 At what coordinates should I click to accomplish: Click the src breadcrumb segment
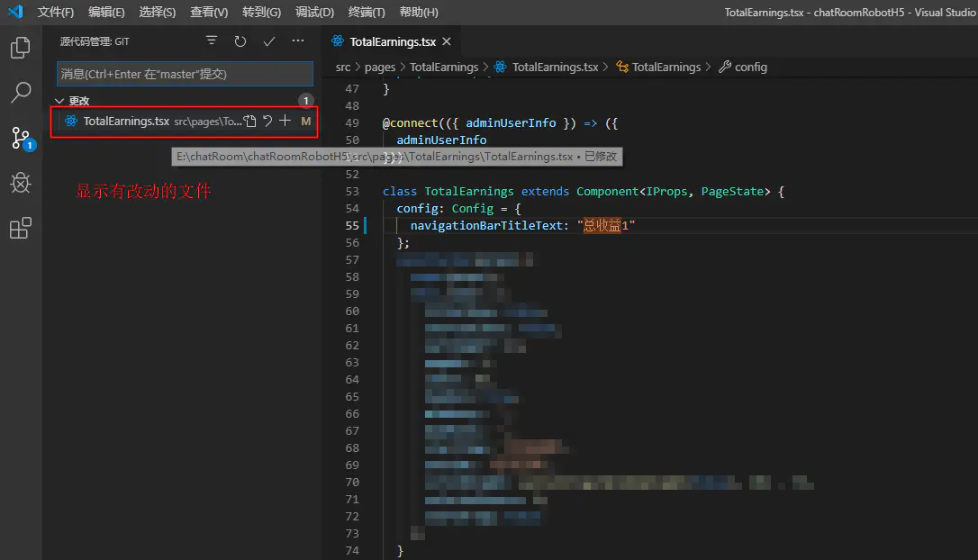point(343,67)
